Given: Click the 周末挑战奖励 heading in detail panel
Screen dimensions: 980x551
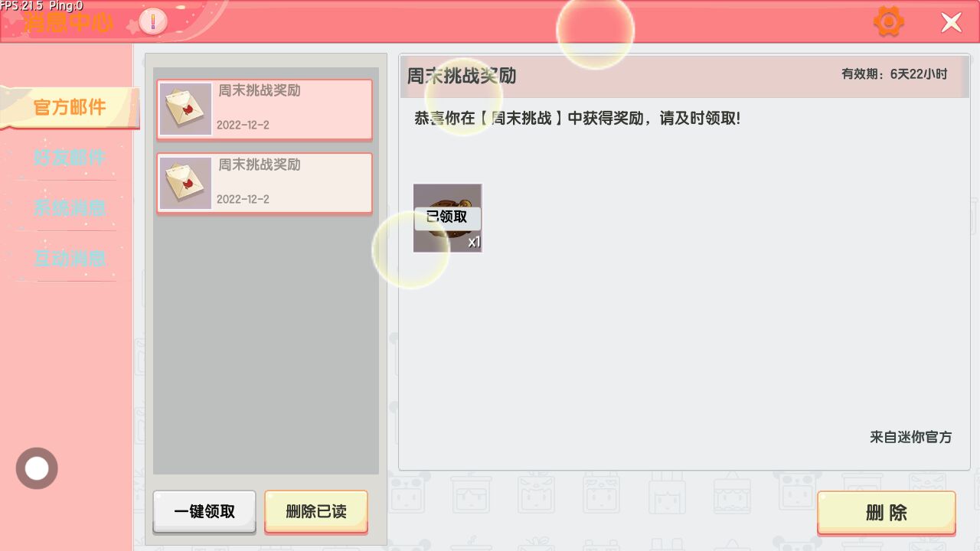Looking at the screenshot, I should point(462,76).
